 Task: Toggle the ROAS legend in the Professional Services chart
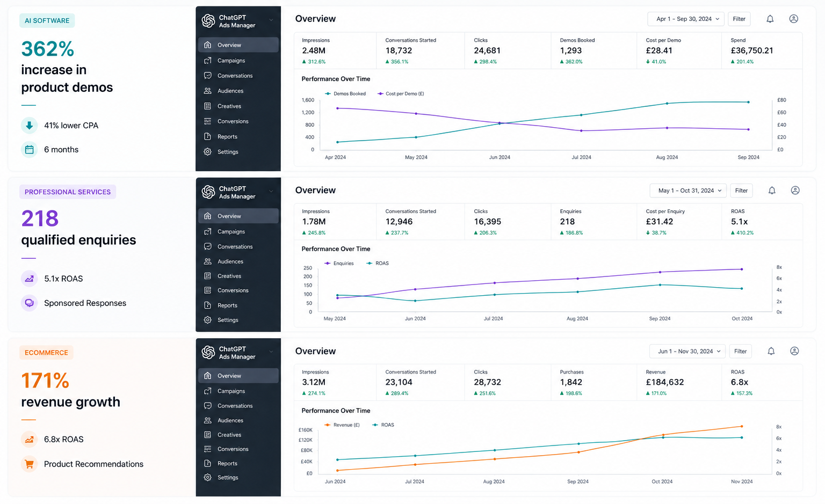point(378,264)
